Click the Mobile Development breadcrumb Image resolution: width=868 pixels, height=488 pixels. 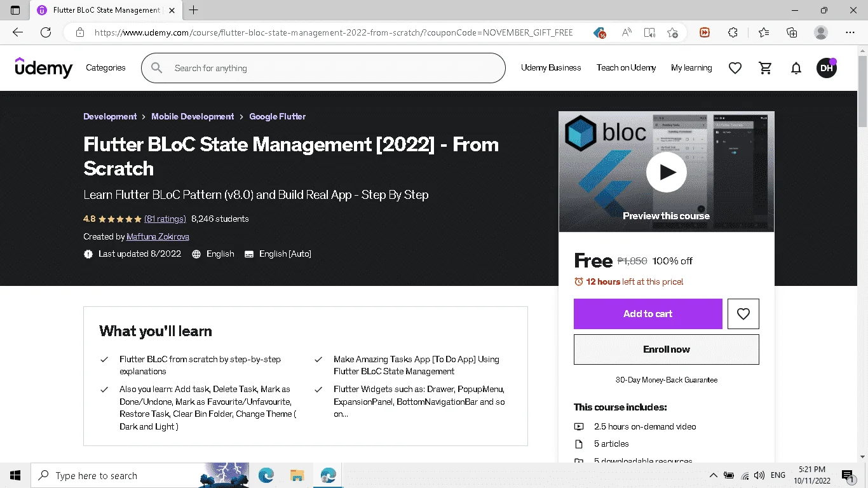click(x=193, y=116)
